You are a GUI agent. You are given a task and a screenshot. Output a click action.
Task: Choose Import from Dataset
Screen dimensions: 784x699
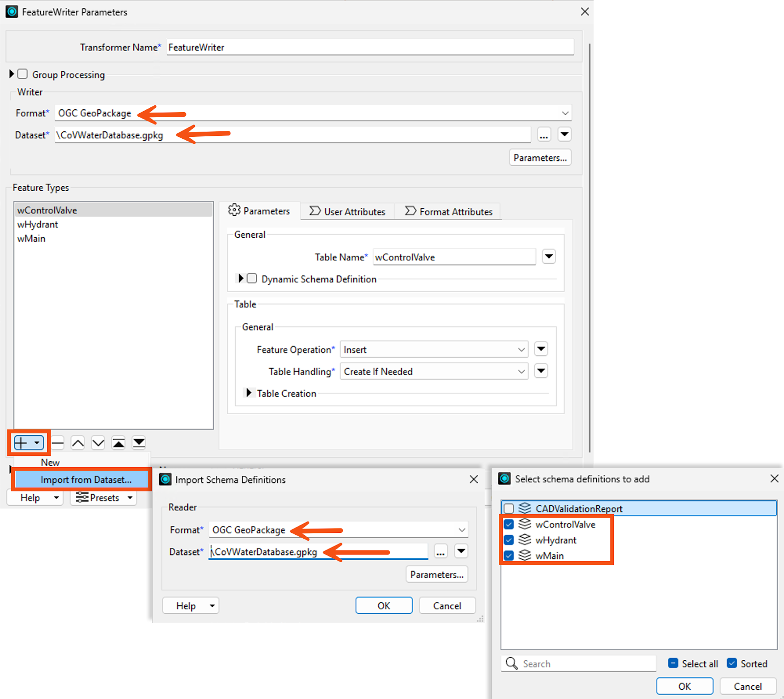click(85, 479)
